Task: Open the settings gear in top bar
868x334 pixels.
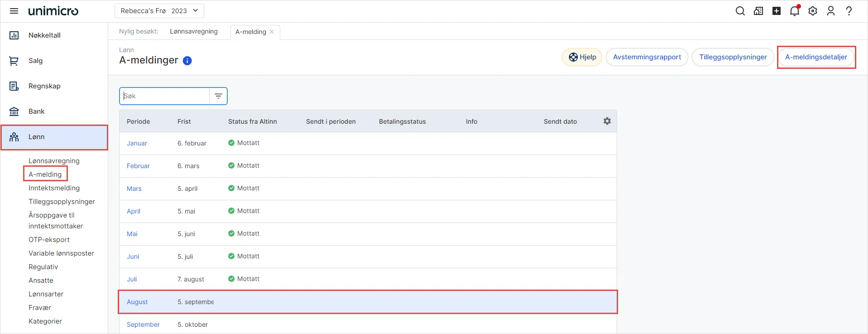Action: point(813,11)
